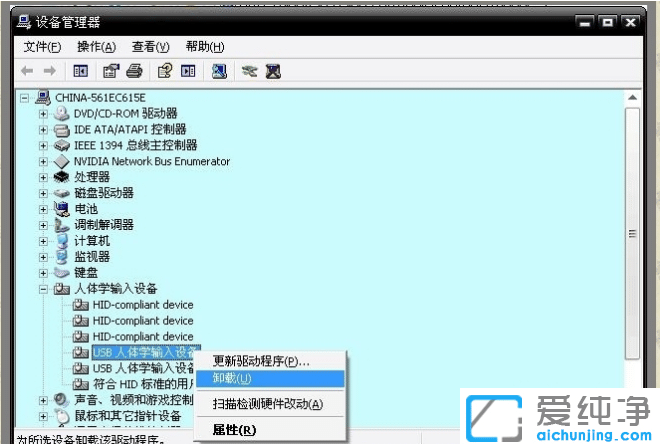Expand the 键盘 node
The height and width of the screenshot is (448, 660).
(x=43, y=273)
